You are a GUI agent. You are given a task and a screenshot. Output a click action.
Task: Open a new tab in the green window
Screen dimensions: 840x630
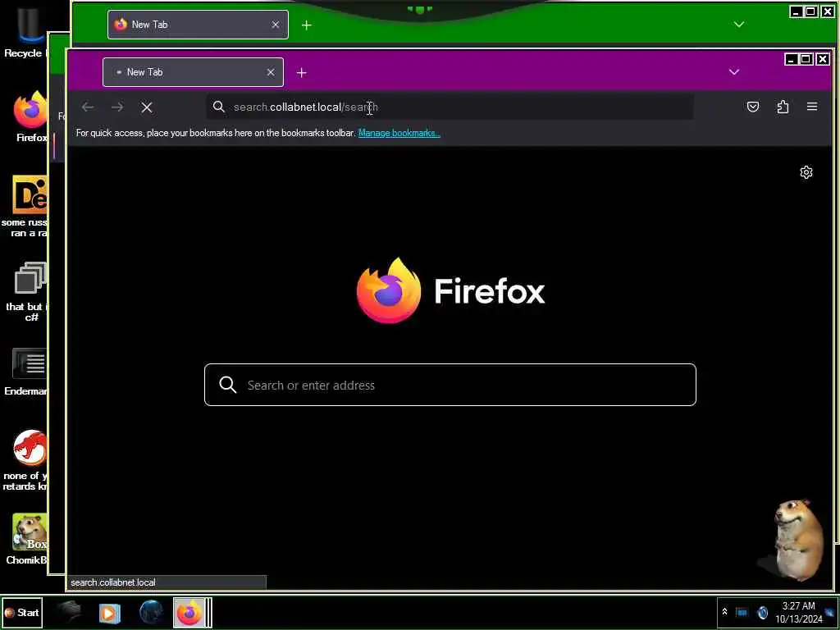click(x=307, y=25)
